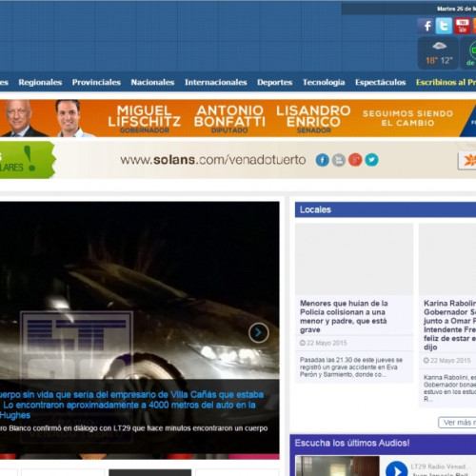476x476 pixels.
Task: Open the Regionales menu item
Action: click(40, 83)
